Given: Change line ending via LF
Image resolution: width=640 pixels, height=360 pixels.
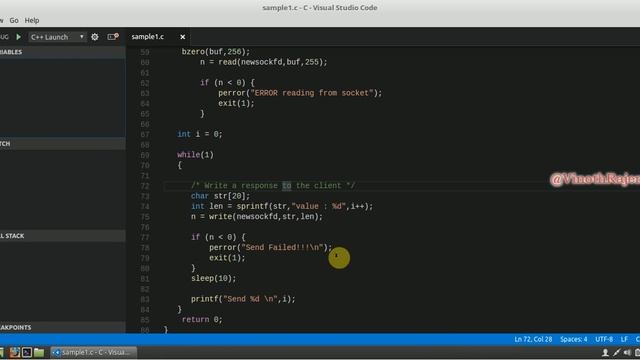Looking at the screenshot, I should click(624, 339).
